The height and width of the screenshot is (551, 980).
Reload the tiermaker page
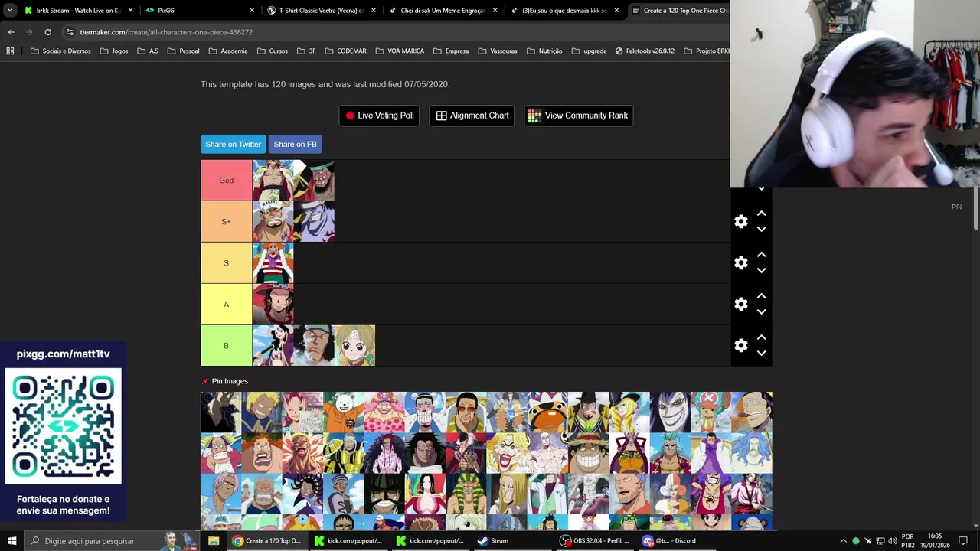(x=47, y=32)
